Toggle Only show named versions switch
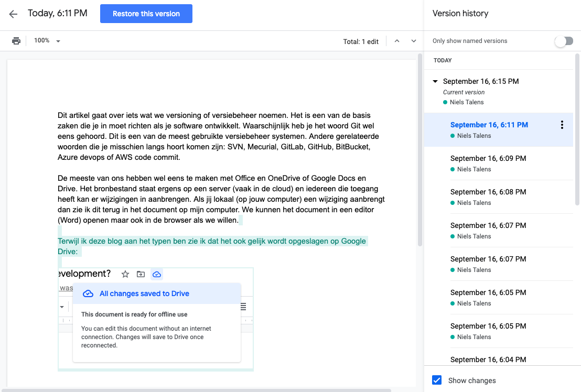Viewport: 581px width, 392px height. pyautogui.click(x=564, y=41)
